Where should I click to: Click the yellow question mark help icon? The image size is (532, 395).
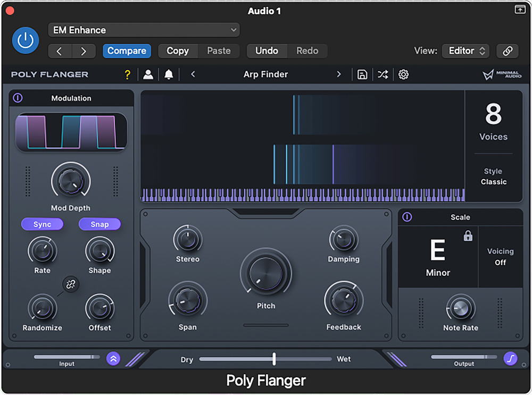click(x=127, y=74)
